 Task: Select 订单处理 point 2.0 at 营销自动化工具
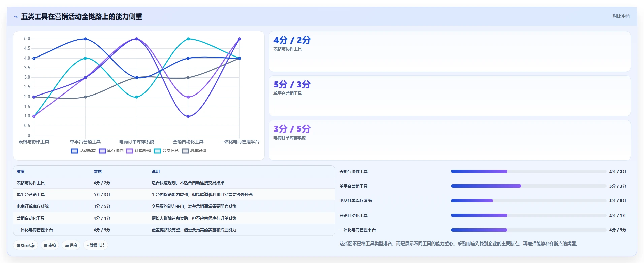188,97
